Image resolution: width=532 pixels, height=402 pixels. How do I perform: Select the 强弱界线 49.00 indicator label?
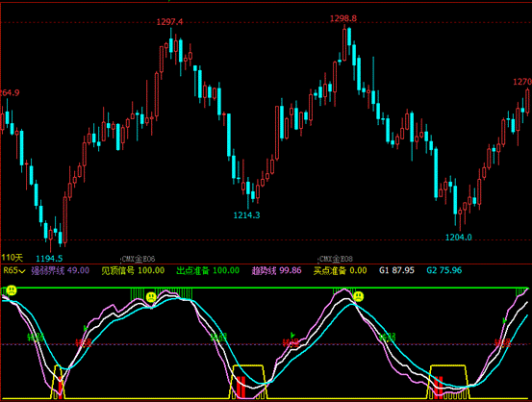point(60,270)
